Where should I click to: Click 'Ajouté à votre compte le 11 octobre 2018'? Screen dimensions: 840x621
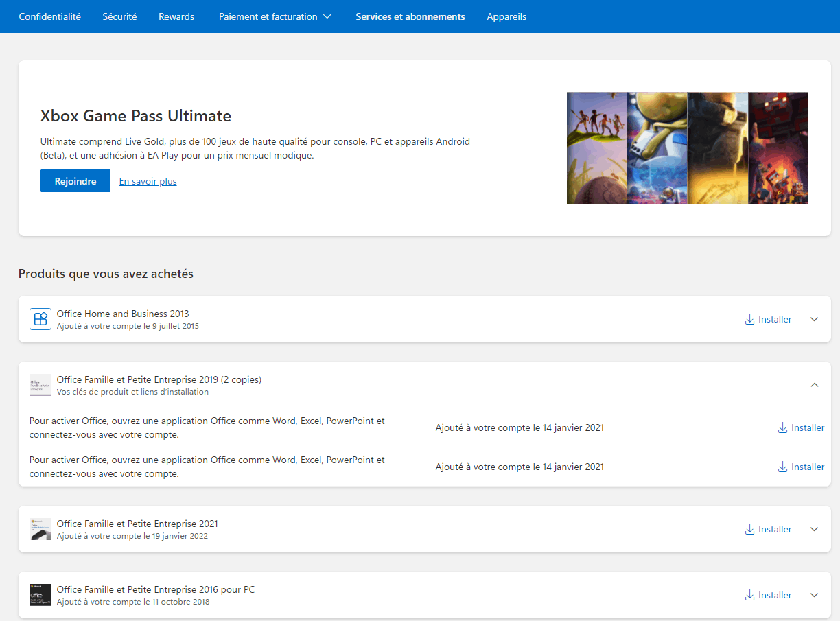click(133, 602)
